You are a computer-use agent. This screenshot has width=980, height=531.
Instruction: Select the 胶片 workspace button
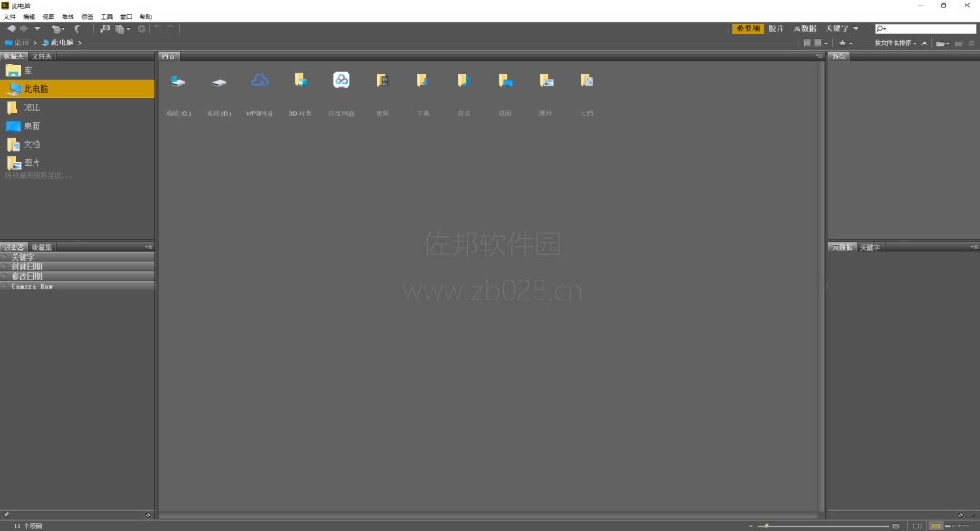776,29
